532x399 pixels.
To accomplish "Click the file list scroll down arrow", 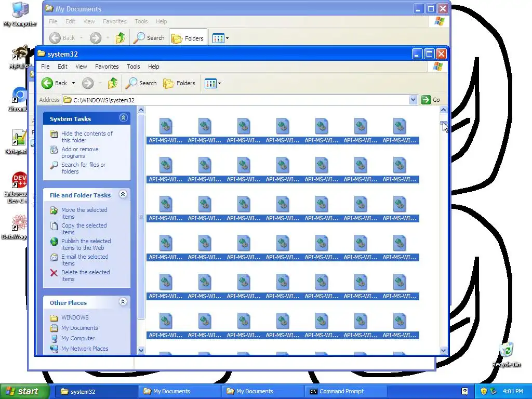I will [x=443, y=351].
